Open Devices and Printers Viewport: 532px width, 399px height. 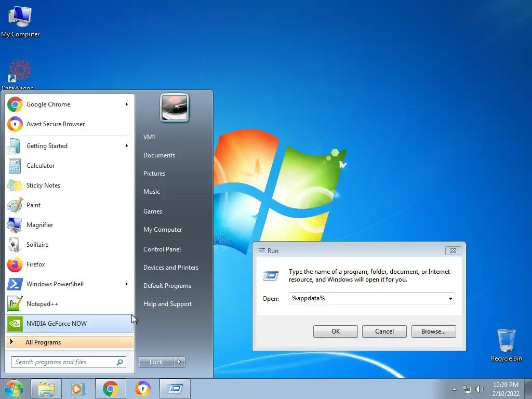[170, 268]
